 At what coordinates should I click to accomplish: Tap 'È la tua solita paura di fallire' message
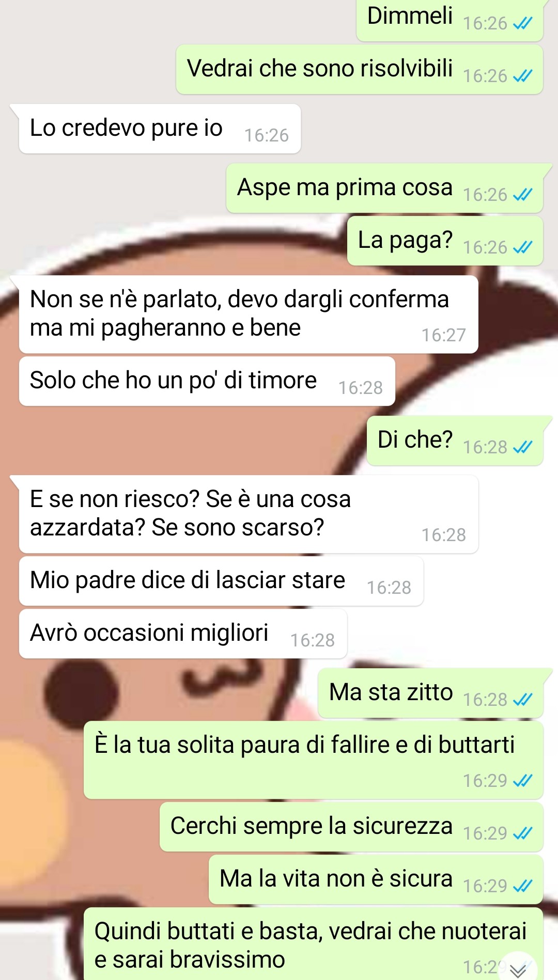click(x=313, y=760)
